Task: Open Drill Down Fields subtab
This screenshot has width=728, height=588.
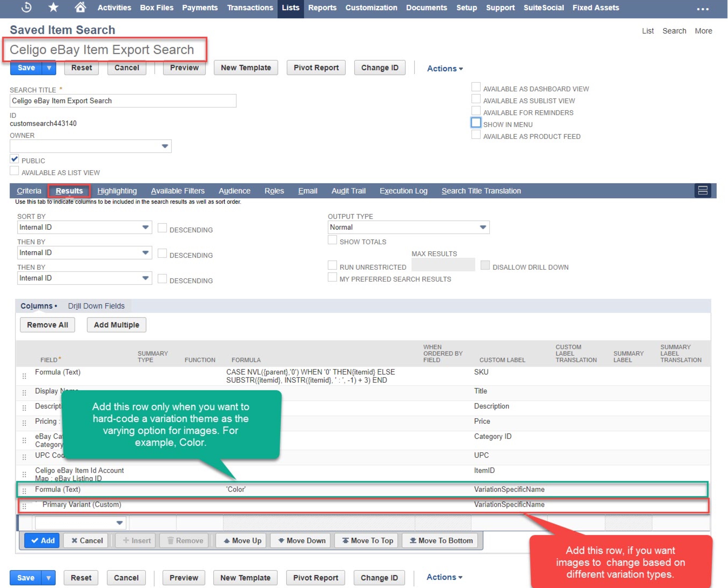Action: (x=96, y=306)
